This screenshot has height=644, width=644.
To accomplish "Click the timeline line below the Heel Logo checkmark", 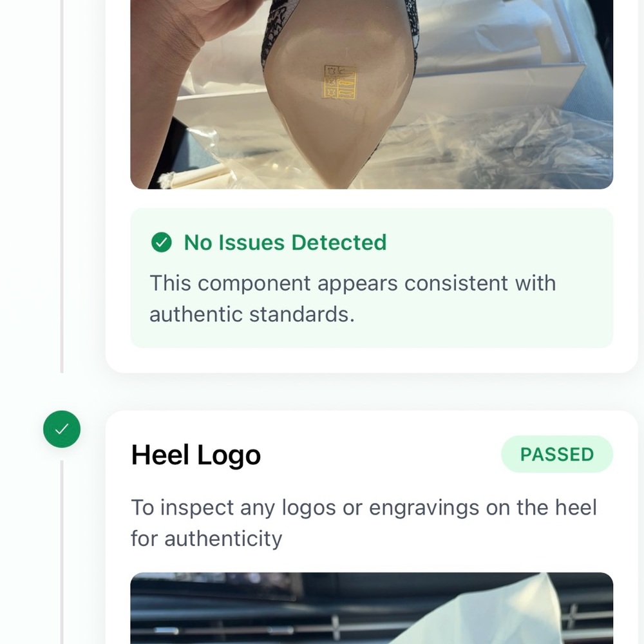I will [62, 553].
